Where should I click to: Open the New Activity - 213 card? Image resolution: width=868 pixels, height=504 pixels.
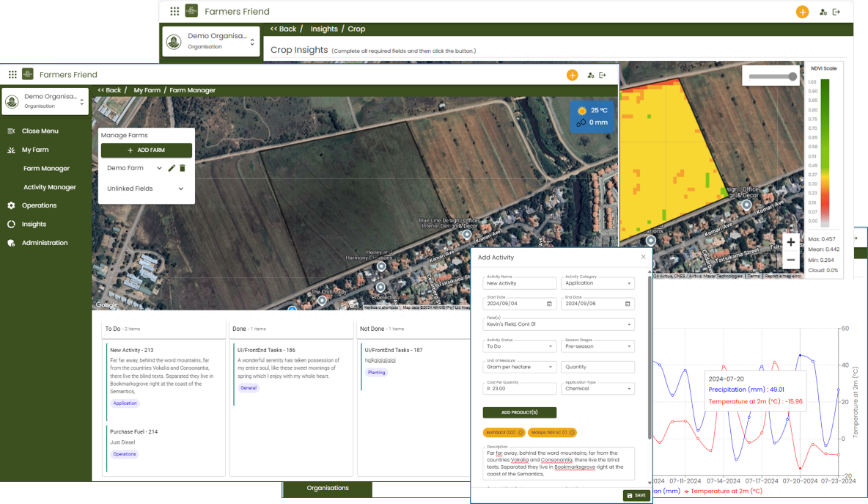coord(163,381)
